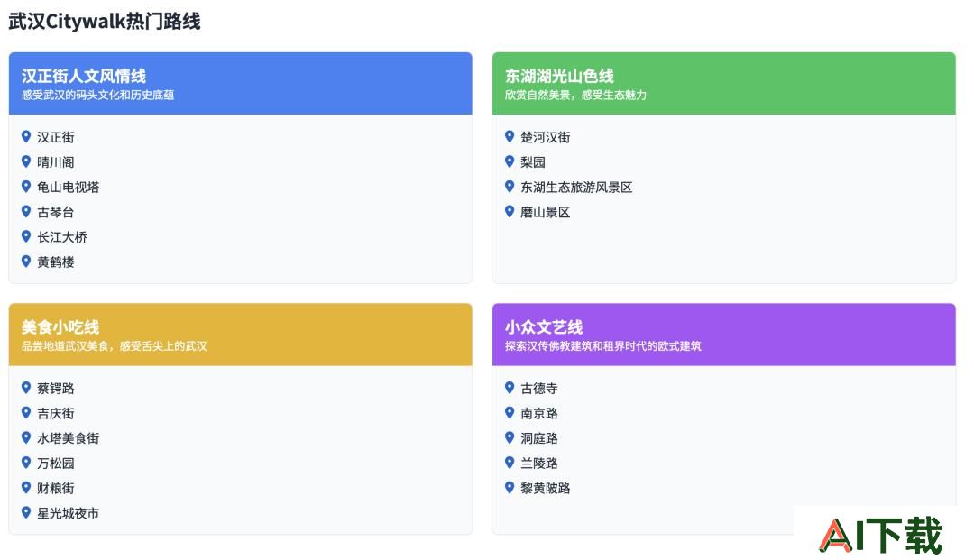Click the pin icon beside 古德寺
Image resolution: width=974 pixels, height=560 pixels.
pos(510,388)
